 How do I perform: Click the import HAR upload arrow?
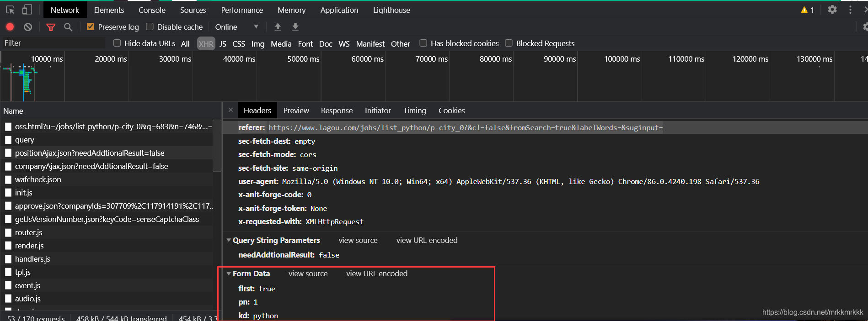(x=278, y=27)
